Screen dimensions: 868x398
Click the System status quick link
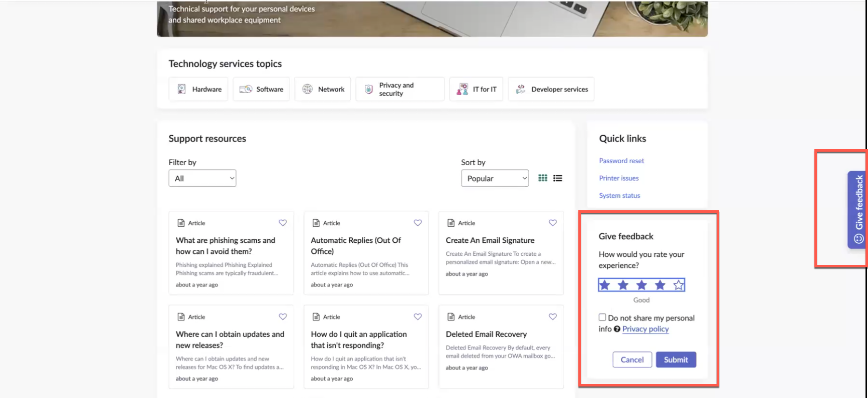click(x=619, y=196)
